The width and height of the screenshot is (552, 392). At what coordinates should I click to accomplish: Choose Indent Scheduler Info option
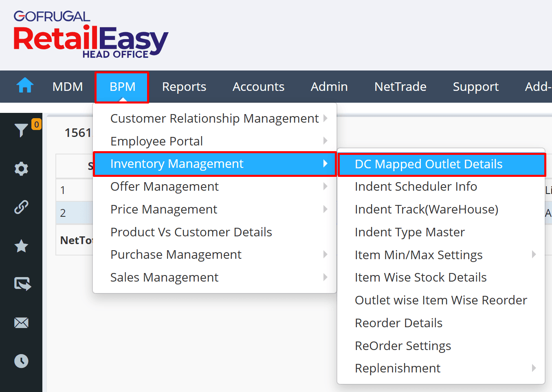click(416, 187)
